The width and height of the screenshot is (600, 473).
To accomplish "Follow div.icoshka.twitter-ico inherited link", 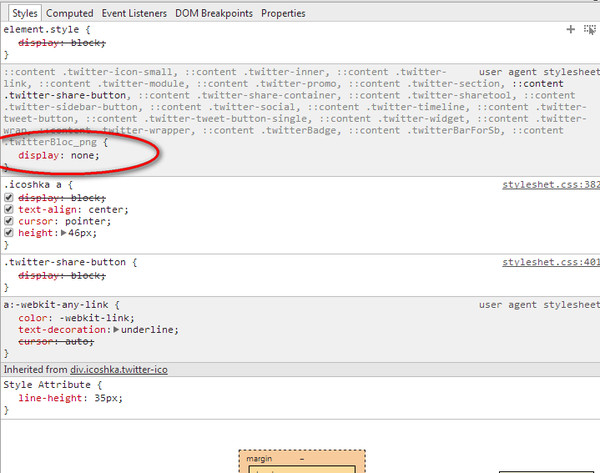I will (119, 370).
